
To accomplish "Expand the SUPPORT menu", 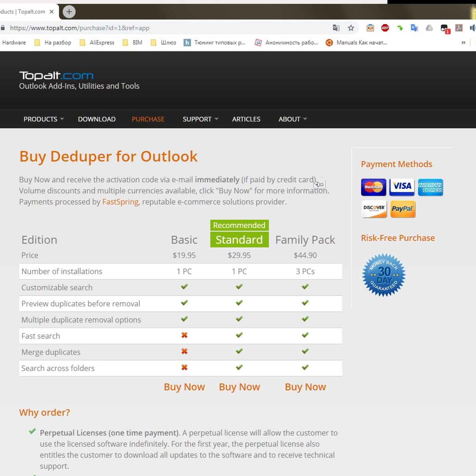I will [201, 119].
